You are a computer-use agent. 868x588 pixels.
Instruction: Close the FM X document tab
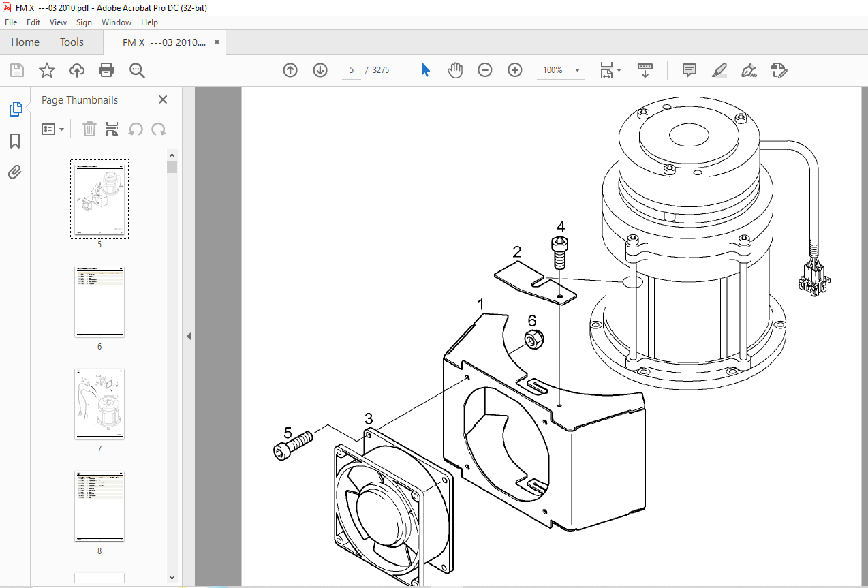(217, 42)
